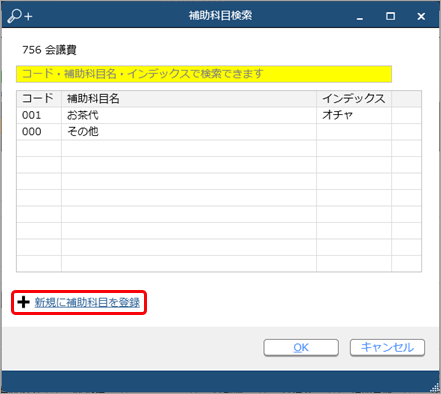Click the search-plus magnifier icon in title bar

pos(20,16)
